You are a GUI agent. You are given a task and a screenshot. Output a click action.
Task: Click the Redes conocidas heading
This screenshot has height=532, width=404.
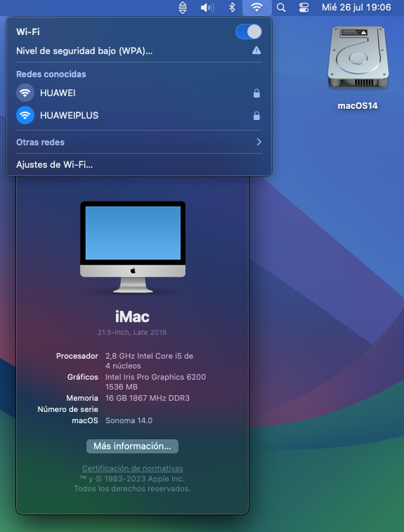click(51, 74)
